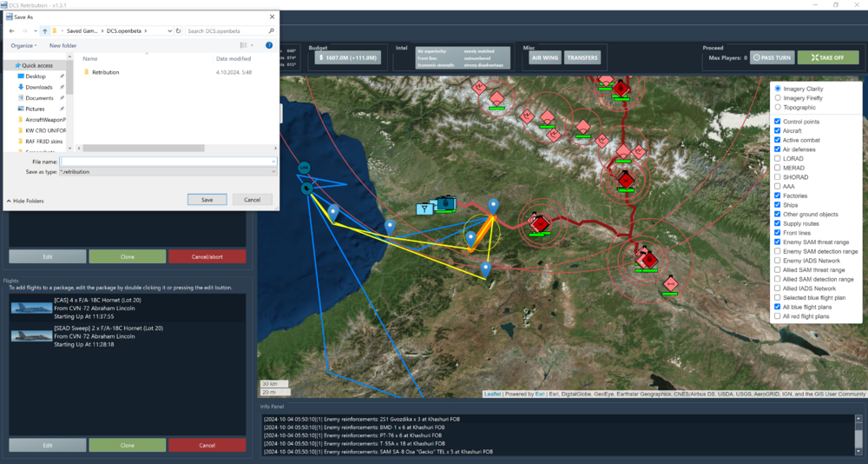Collapse the dialog with Hide Folders
The height and width of the screenshot is (464, 868).
(x=25, y=201)
